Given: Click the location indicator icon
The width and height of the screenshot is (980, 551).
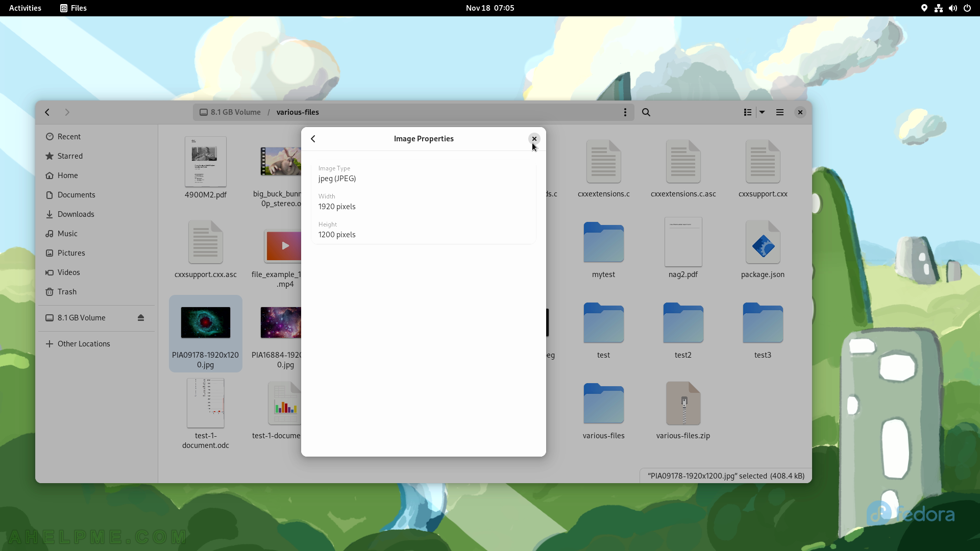Looking at the screenshot, I should (924, 8).
